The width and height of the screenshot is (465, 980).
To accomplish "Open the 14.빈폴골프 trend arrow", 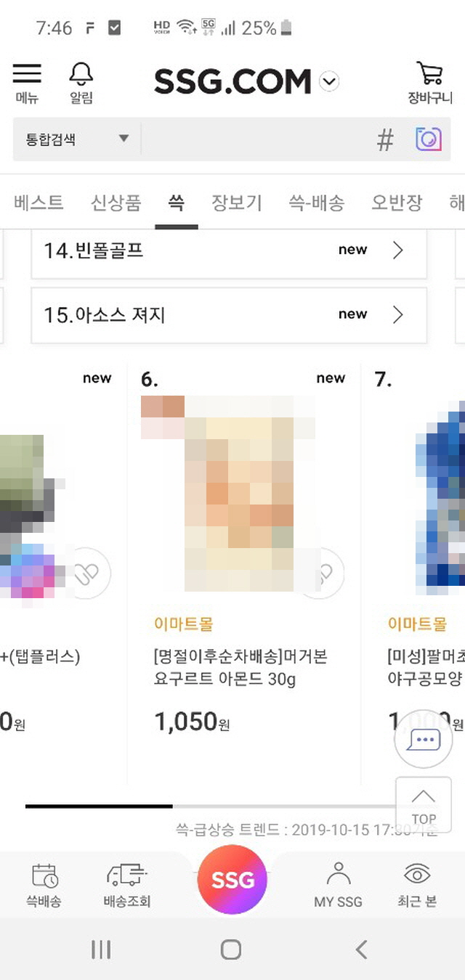I will click(x=397, y=250).
